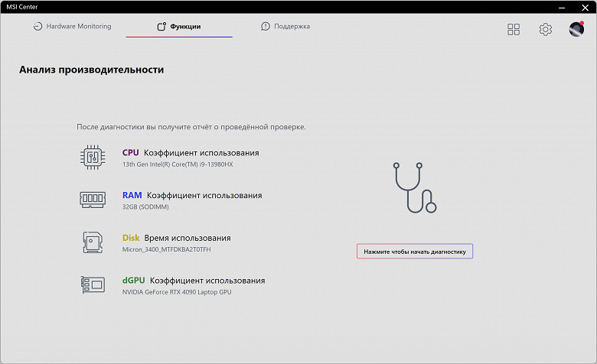
Task: Click the stethoscope diagnostics icon
Action: (415, 187)
